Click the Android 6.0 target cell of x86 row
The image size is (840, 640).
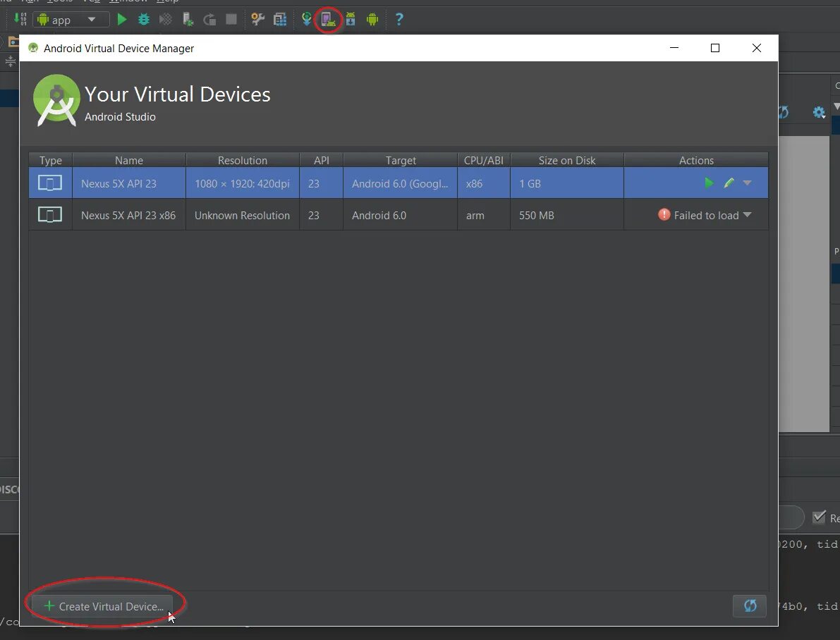click(x=400, y=215)
